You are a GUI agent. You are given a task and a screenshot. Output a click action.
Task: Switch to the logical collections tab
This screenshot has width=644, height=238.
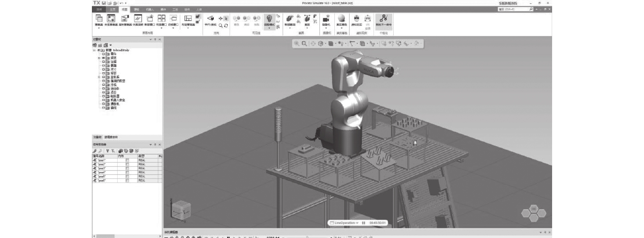click(x=111, y=137)
